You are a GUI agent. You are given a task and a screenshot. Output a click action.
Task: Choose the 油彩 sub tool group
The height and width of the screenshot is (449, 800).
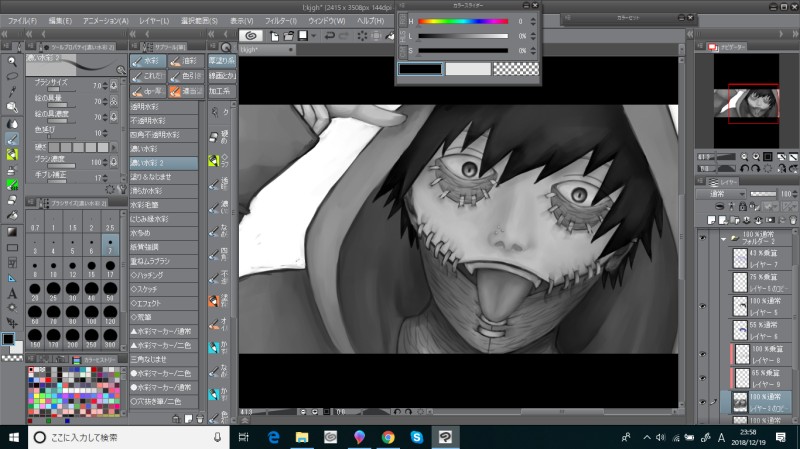[185, 60]
